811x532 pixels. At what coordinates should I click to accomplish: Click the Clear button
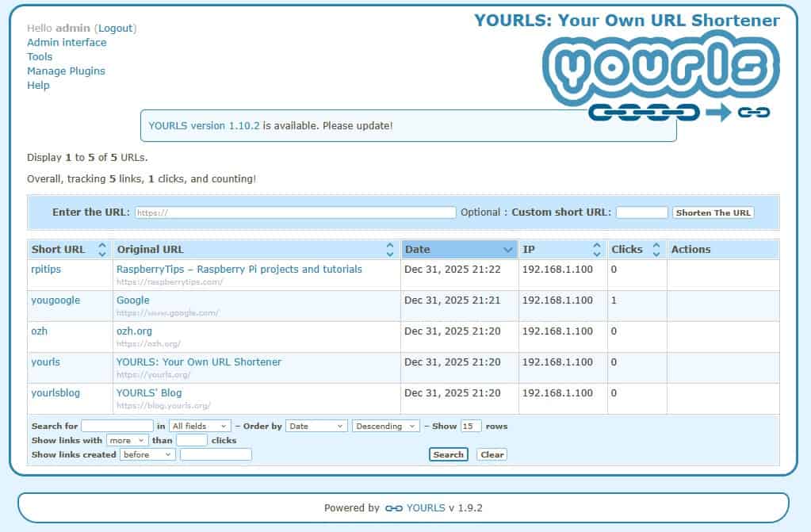pyautogui.click(x=492, y=455)
